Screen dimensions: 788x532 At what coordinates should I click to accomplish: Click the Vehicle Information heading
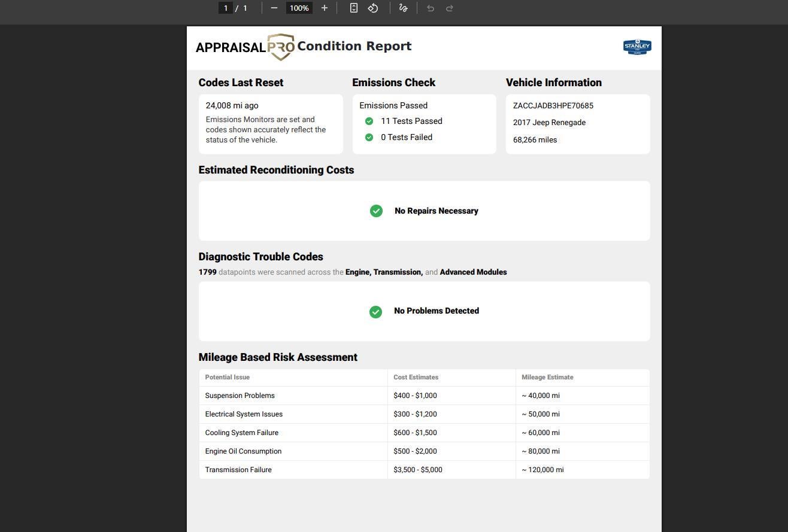tap(554, 83)
